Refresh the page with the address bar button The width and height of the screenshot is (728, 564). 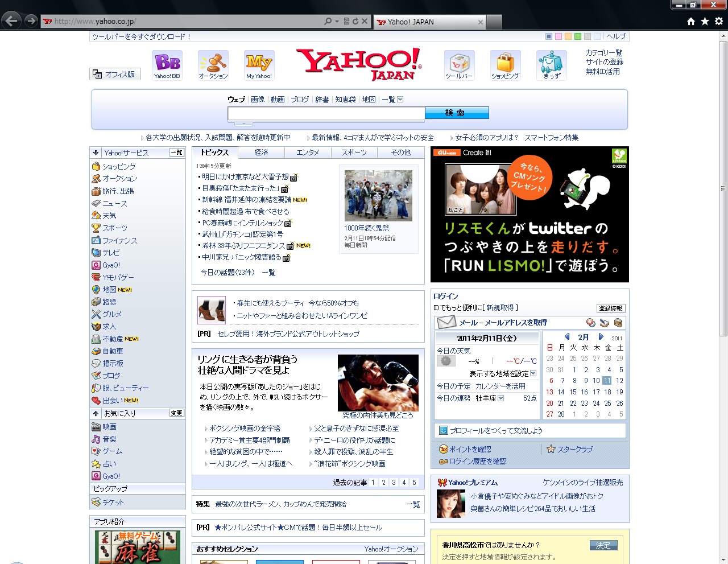coord(355,22)
